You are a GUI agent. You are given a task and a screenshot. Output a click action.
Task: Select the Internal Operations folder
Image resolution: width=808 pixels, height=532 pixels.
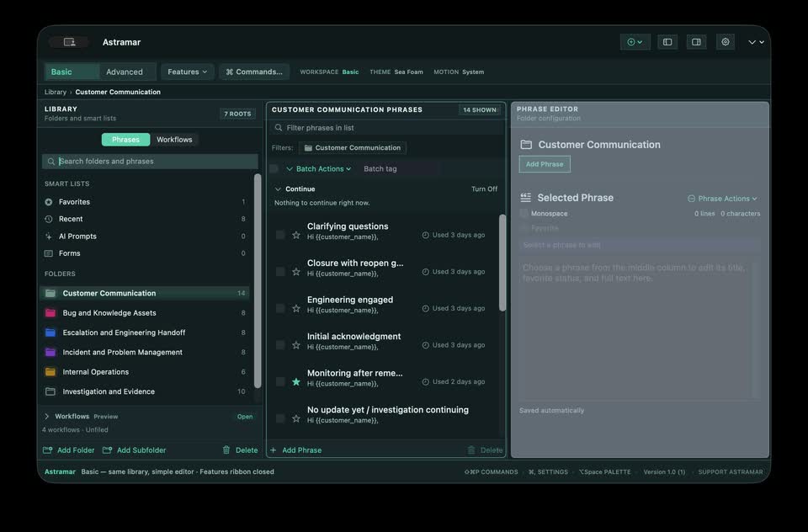tap(146, 372)
